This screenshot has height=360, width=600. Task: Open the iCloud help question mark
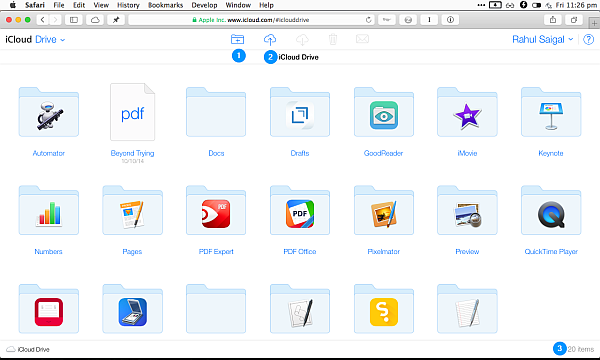[589, 39]
